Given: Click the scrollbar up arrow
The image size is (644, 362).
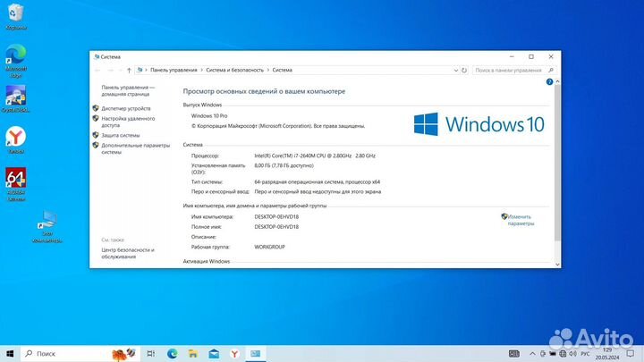Looking at the screenshot, I should point(557,81).
